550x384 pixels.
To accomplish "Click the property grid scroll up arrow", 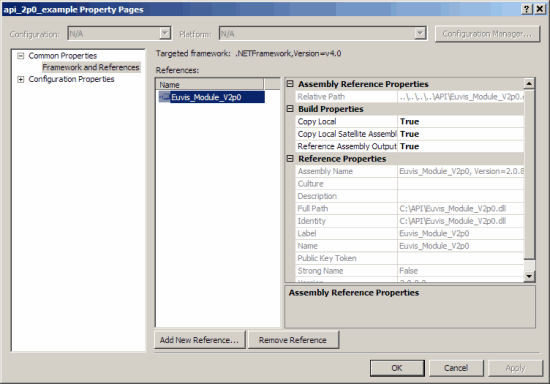I will coord(529,83).
